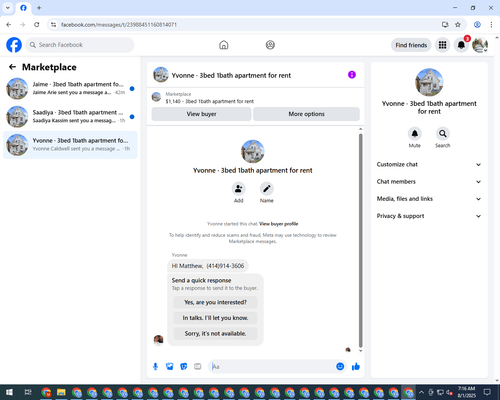This screenshot has height=400, width=500.
Task: Add people to the chat
Action: [239, 189]
